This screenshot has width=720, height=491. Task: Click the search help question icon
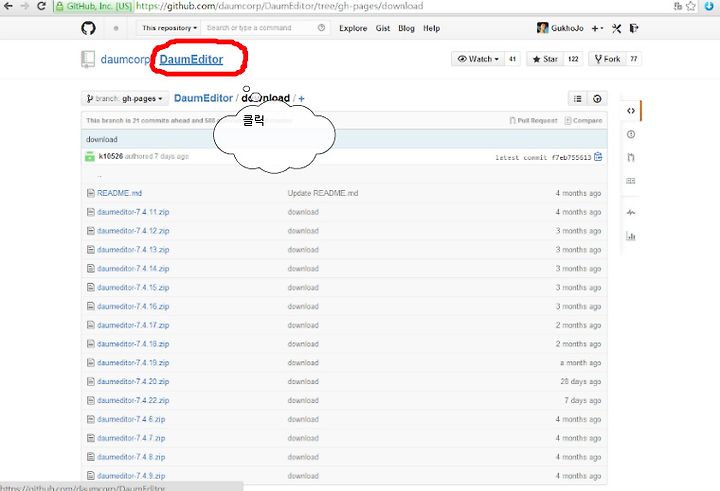click(x=321, y=28)
